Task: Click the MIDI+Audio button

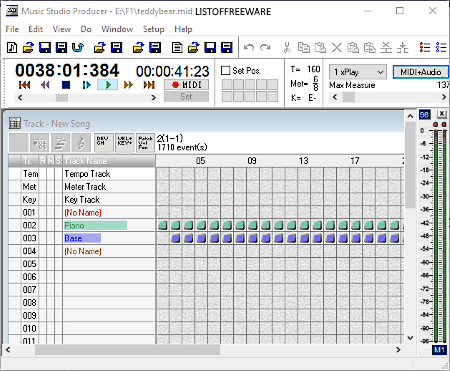Action: pyautogui.click(x=421, y=72)
